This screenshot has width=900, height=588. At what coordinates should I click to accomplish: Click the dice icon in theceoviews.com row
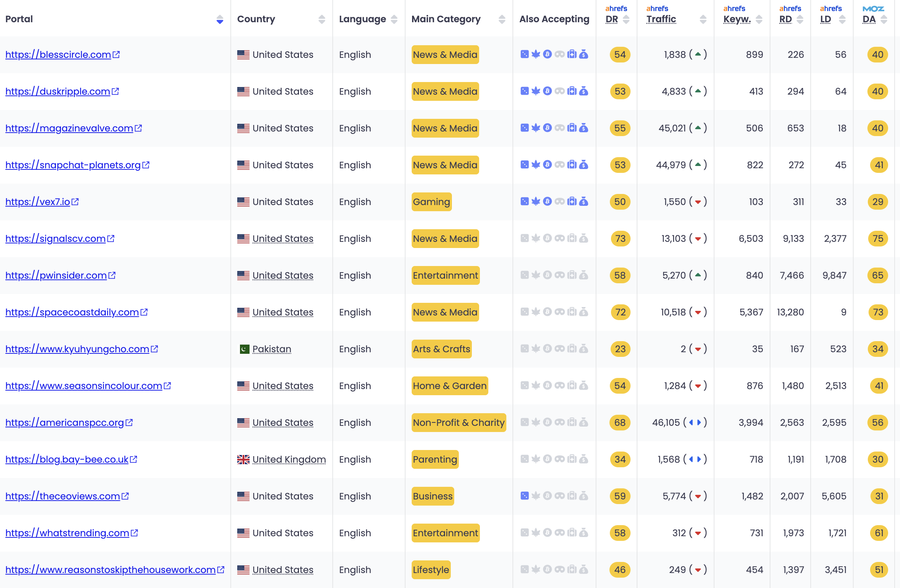[x=524, y=496]
